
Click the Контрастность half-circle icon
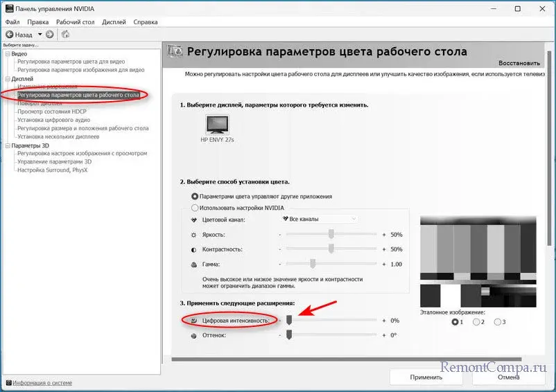193,249
